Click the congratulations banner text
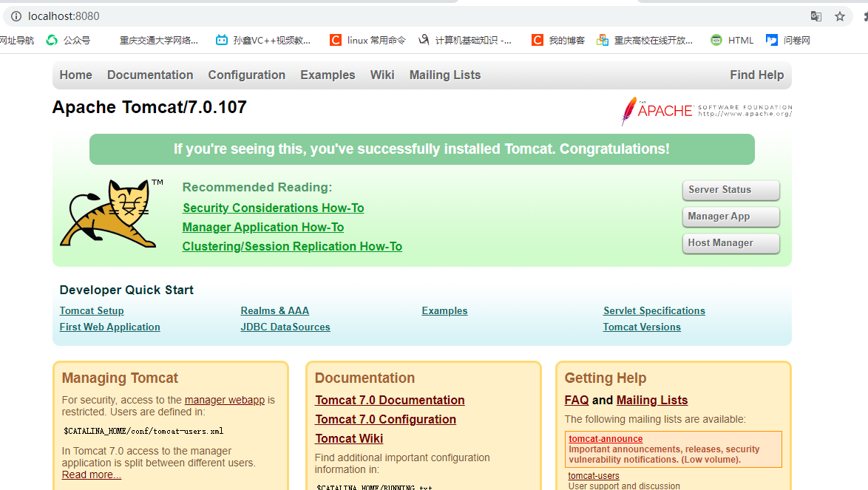The height and width of the screenshot is (490, 868). 422,149
